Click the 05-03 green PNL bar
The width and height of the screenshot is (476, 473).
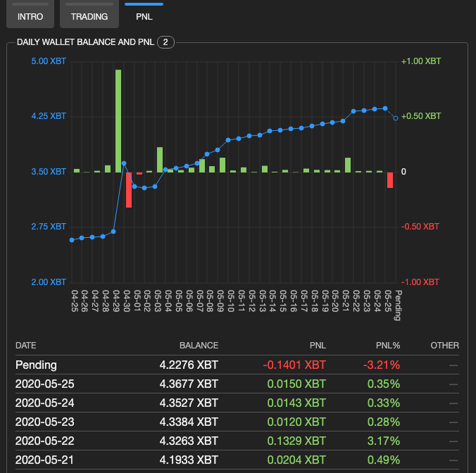pos(160,160)
